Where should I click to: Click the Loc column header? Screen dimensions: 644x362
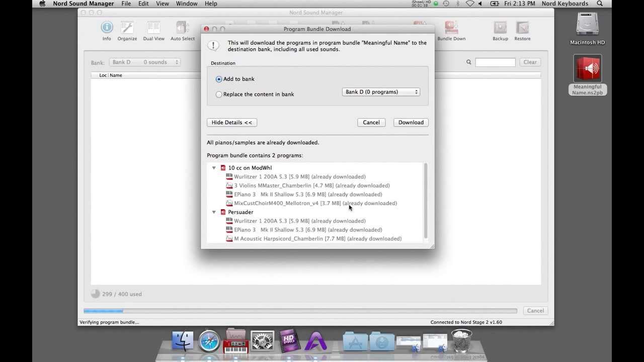pyautogui.click(x=103, y=75)
